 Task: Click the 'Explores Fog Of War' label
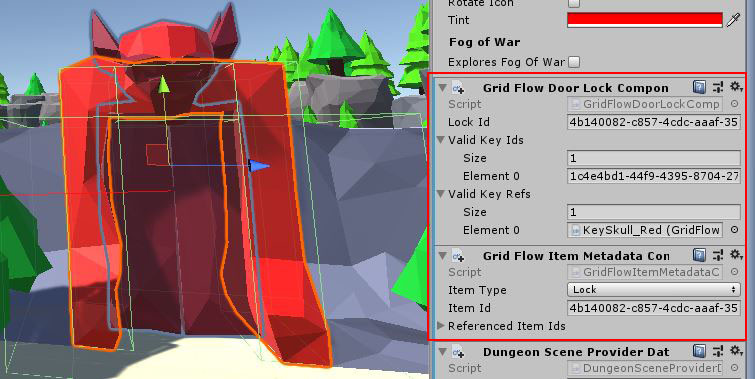pos(506,62)
